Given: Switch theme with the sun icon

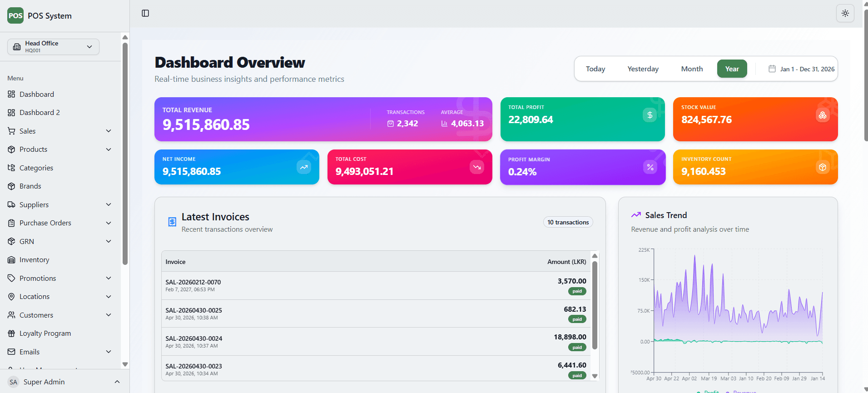Looking at the screenshot, I should point(845,13).
